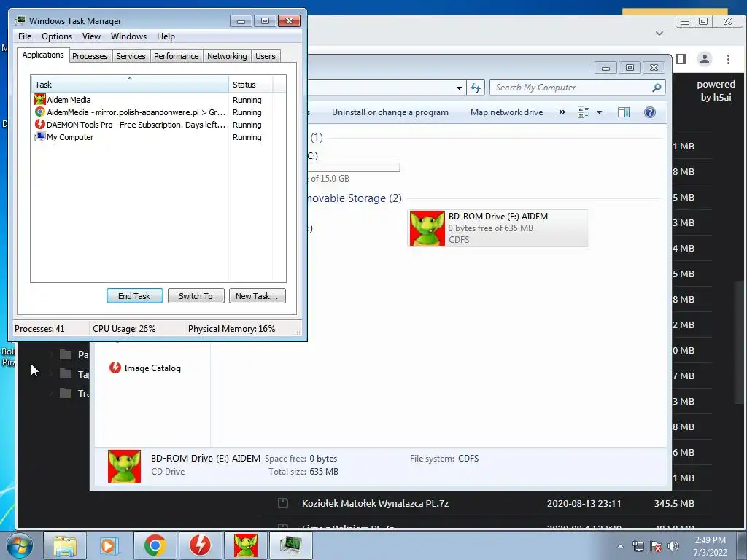Sort by Status column header
Viewport: 747px width, 560px height.
(x=250, y=85)
